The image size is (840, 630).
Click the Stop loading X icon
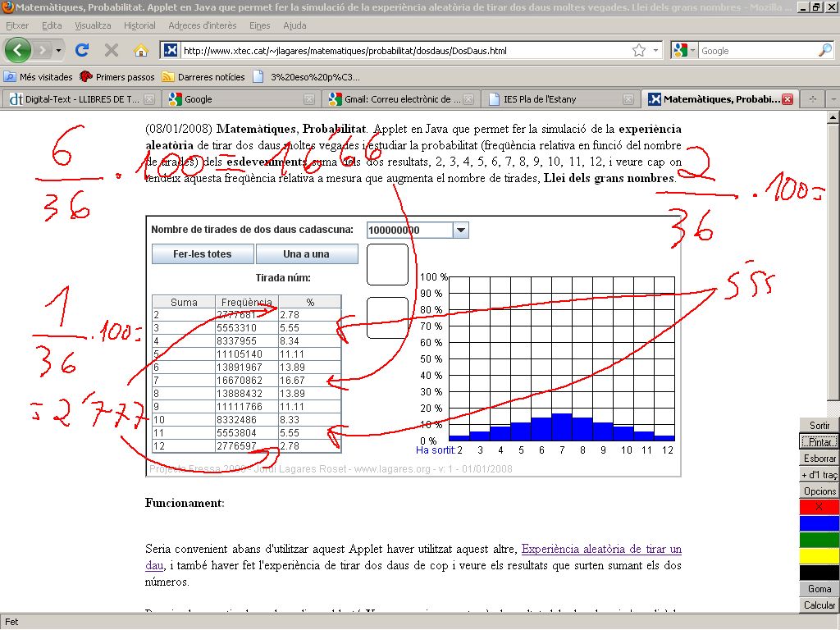click(112, 50)
